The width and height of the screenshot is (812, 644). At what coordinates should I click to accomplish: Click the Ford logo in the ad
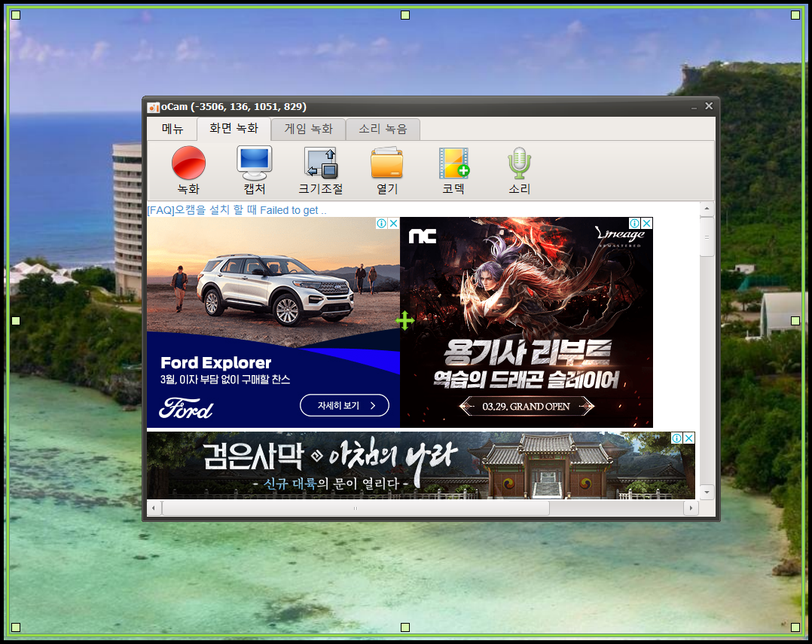pos(186,408)
